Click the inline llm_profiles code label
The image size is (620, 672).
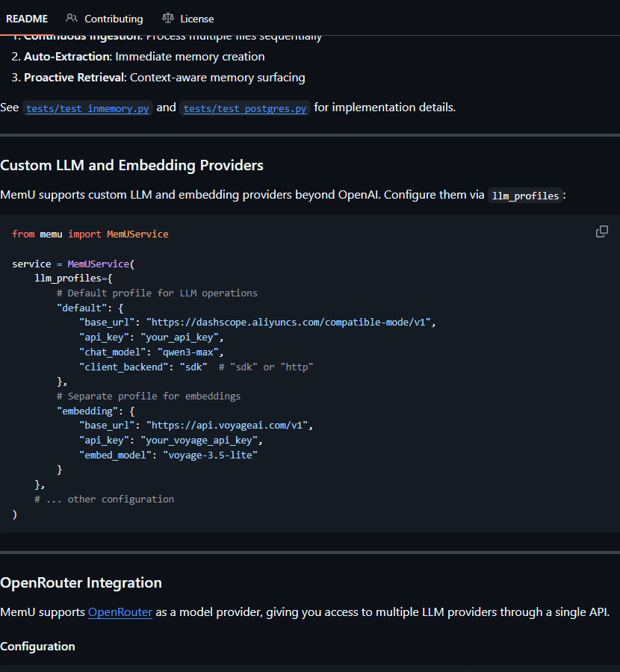525,196
